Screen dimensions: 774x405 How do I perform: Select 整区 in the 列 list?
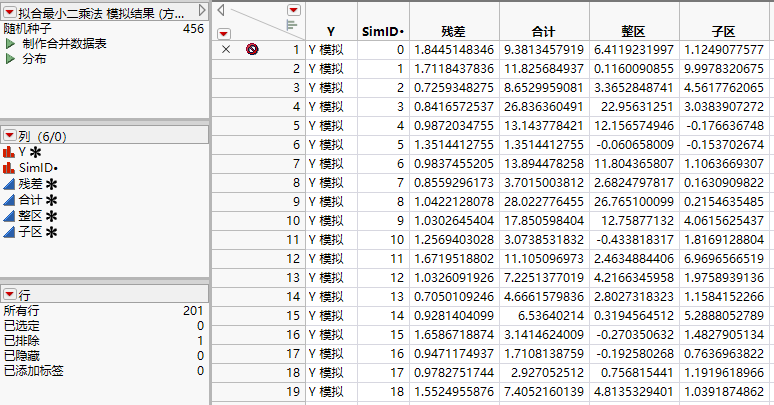coord(31,216)
